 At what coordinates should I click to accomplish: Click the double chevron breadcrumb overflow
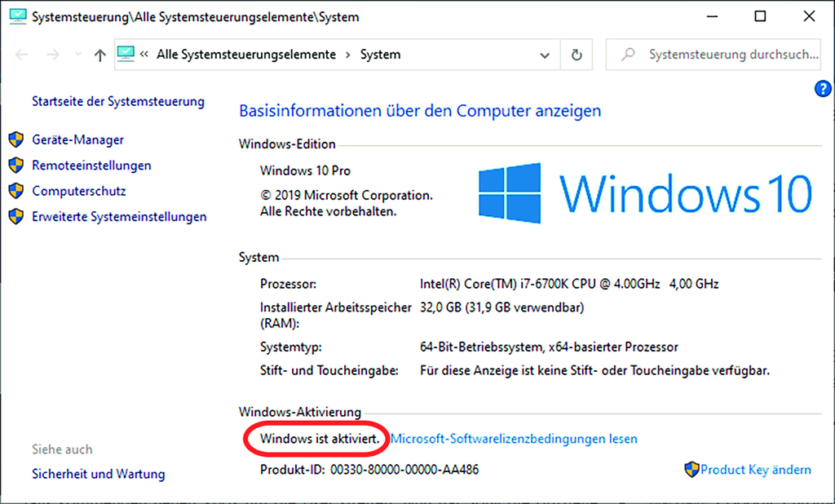click(144, 54)
